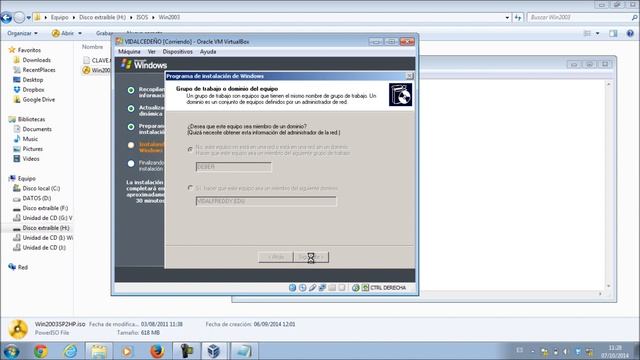
Task: Click the Nombre column header in file list
Action: click(x=93, y=47)
